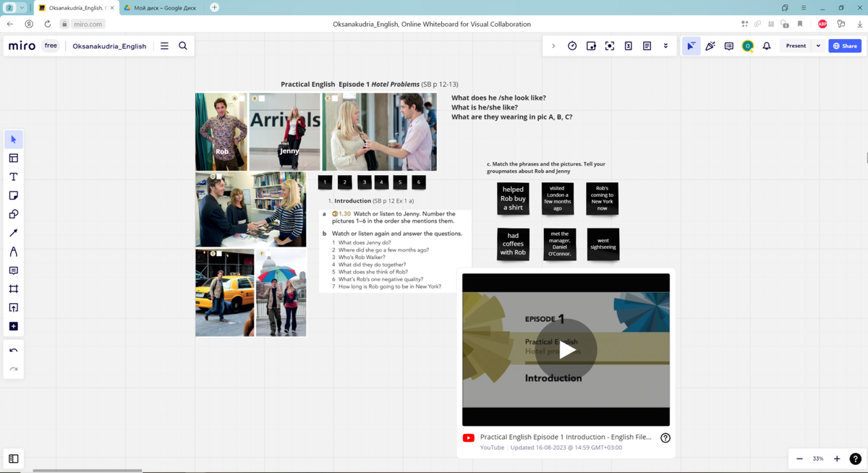Click the Present button

(x=796, y=46)
